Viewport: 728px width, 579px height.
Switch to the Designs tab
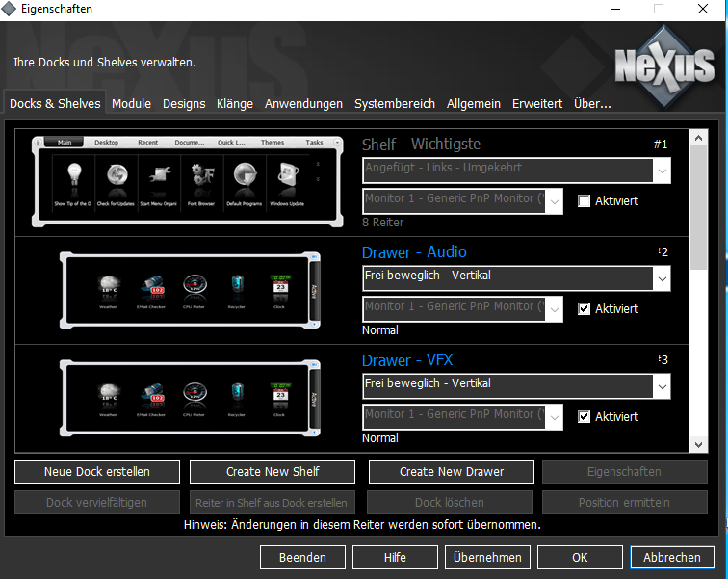tap(183, 103)
